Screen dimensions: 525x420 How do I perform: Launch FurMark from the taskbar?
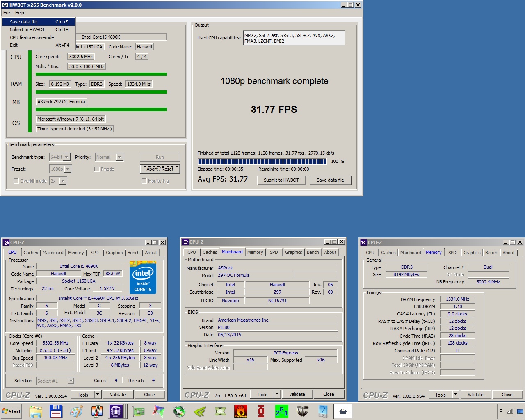click(241, 411)
